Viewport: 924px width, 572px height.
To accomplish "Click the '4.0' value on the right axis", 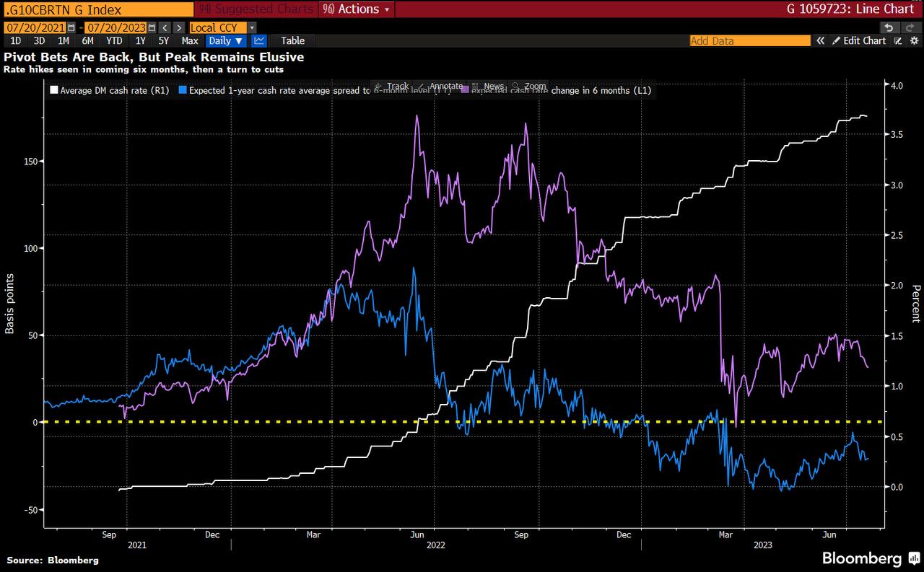I will (897, 86).
